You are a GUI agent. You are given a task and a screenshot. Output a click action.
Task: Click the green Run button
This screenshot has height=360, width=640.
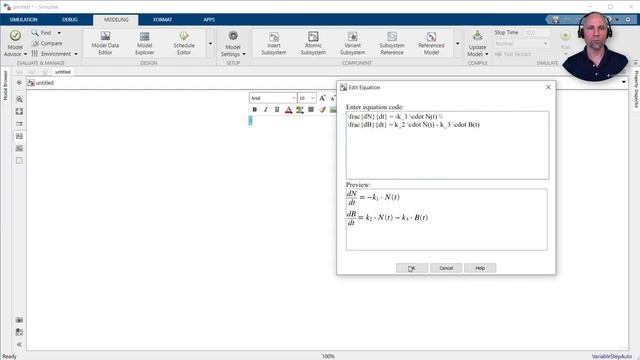click(x=565, y=36)
